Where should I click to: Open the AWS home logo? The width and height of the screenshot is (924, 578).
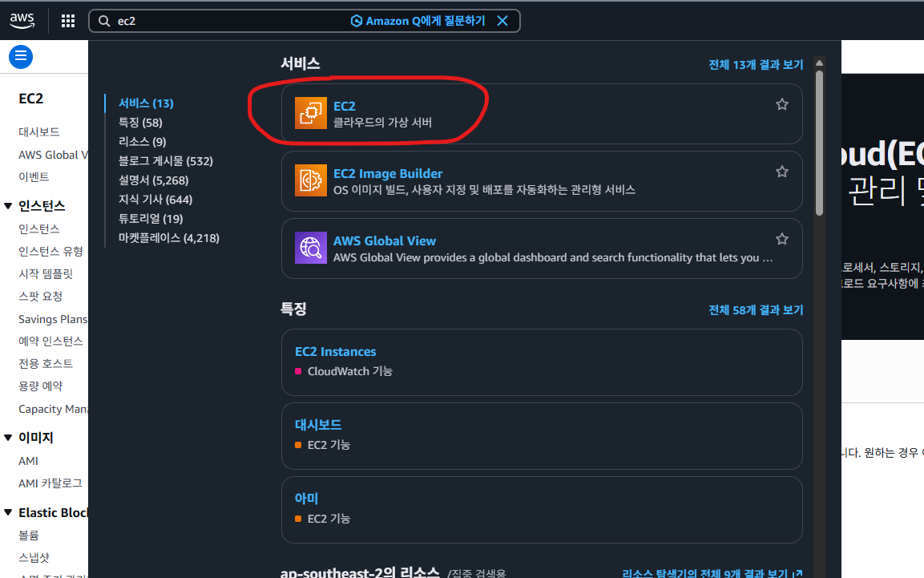(x=22, y=21)
